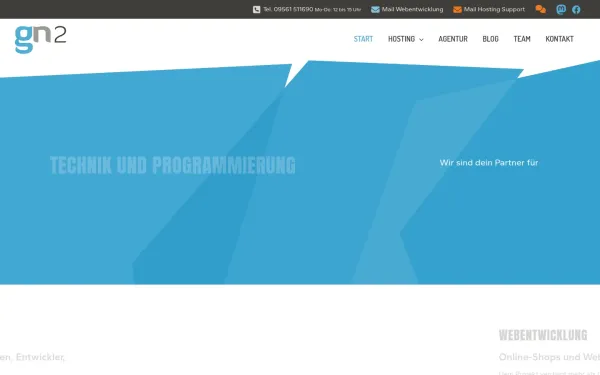Open the Hosting menu item
The height and width of the screenshot is (375, 600).
[401, 39]
